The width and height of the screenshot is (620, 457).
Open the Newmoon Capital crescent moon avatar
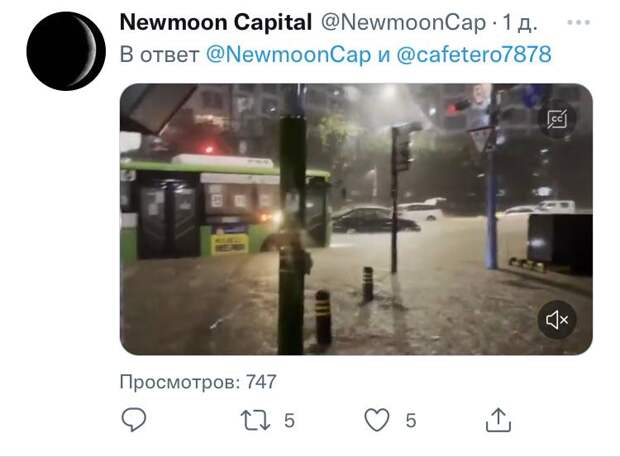(x=66, y=51)
